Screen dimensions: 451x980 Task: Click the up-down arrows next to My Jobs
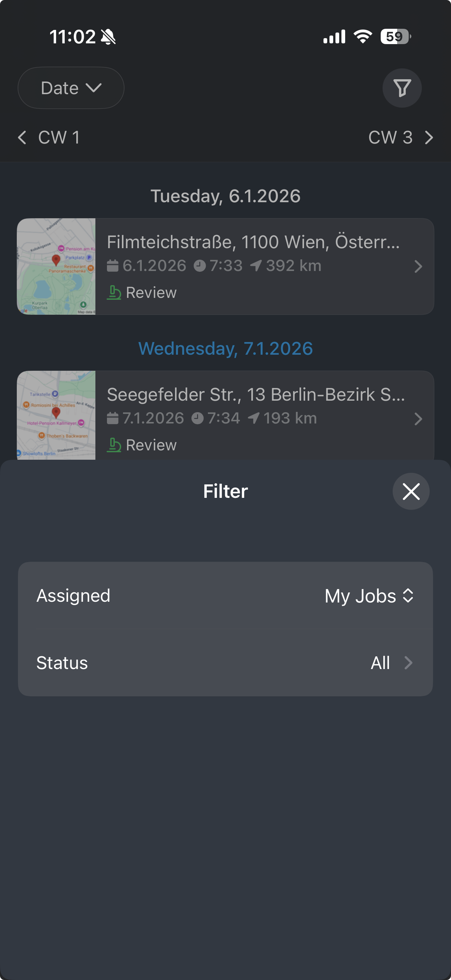tap(408, 596)
